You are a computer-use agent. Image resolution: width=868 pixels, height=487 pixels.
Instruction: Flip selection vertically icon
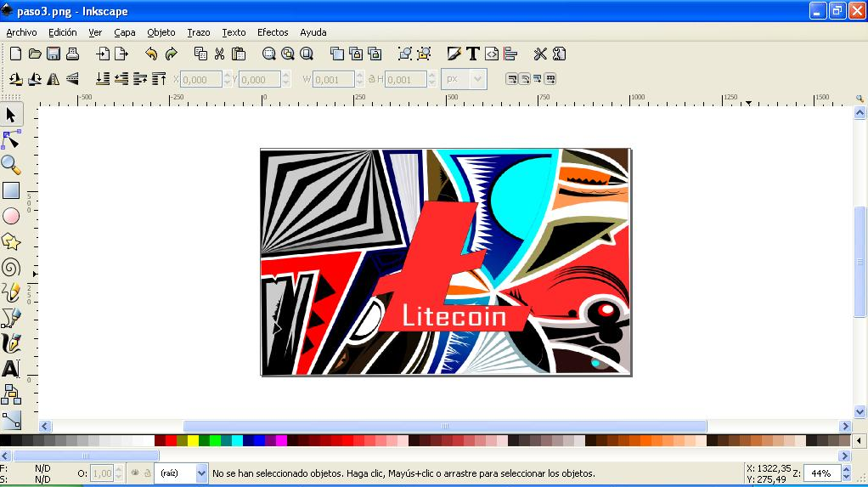tap(72, 79)
